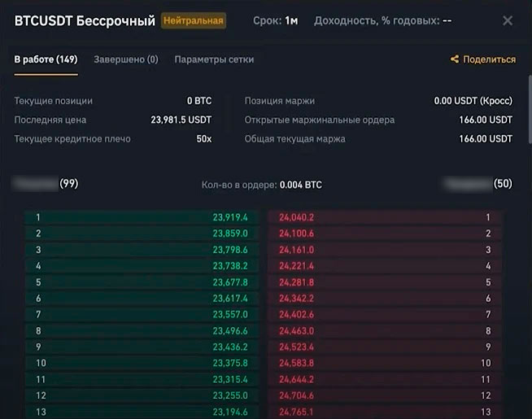Click the Поделиться link

489,59
